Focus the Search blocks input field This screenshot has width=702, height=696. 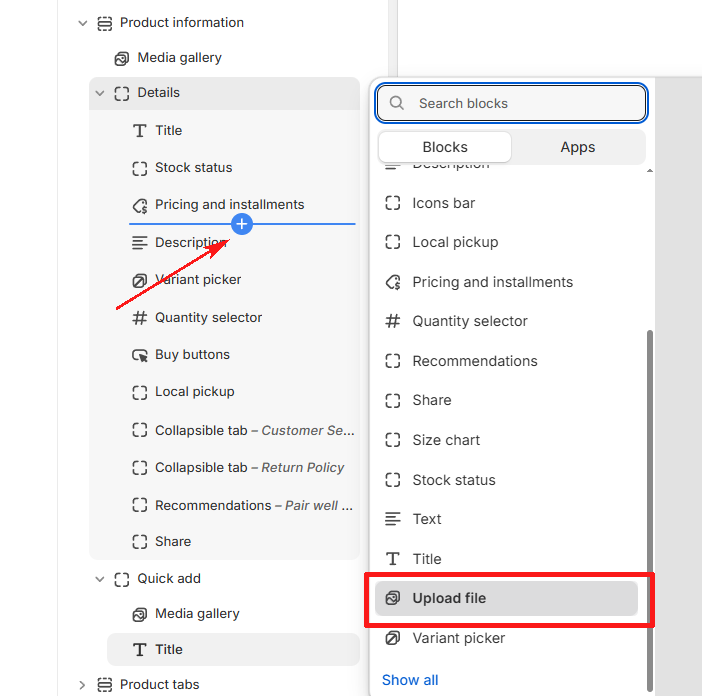tap(511, 103)
